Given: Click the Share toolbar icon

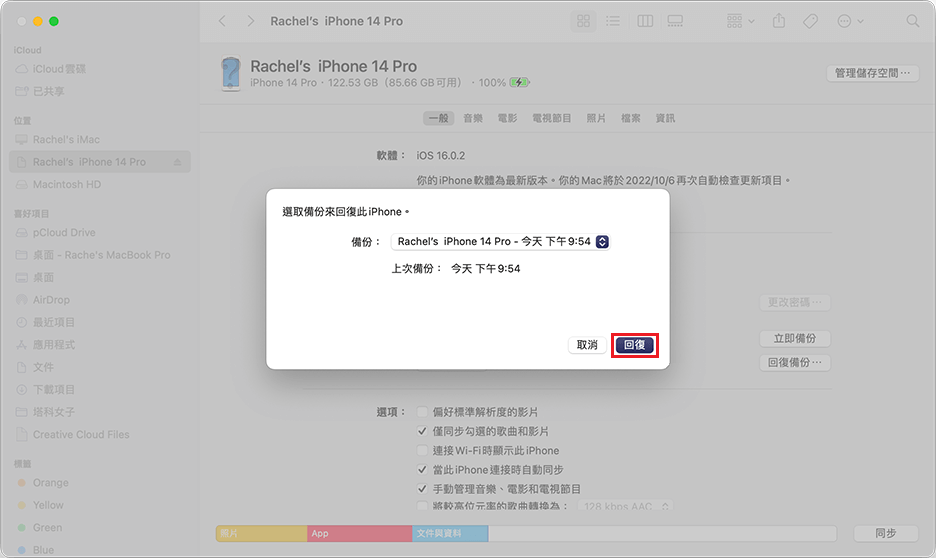Looking at the screenshot, I should point(779,21).
